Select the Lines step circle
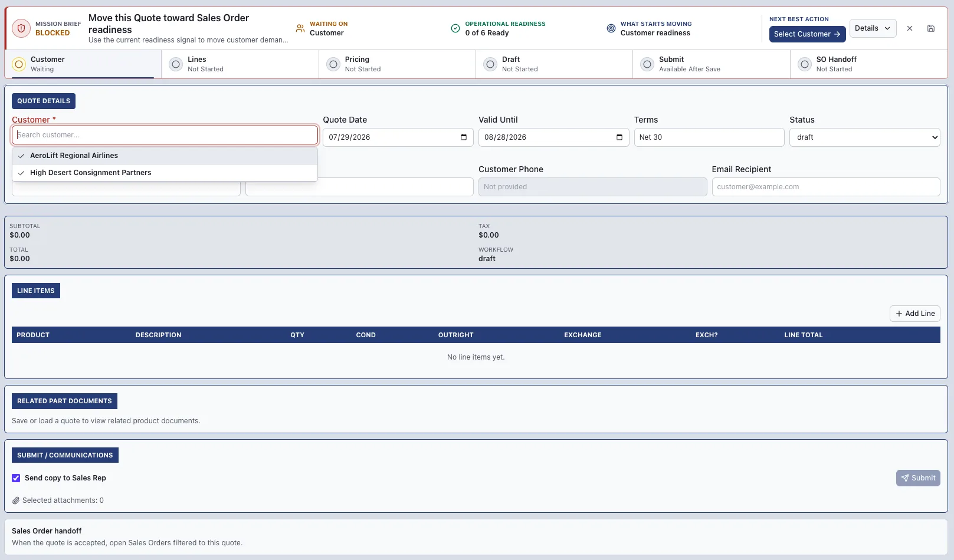The height and width of the screenshot is (560, 954). pyautogui.click(x=176, y=64)
